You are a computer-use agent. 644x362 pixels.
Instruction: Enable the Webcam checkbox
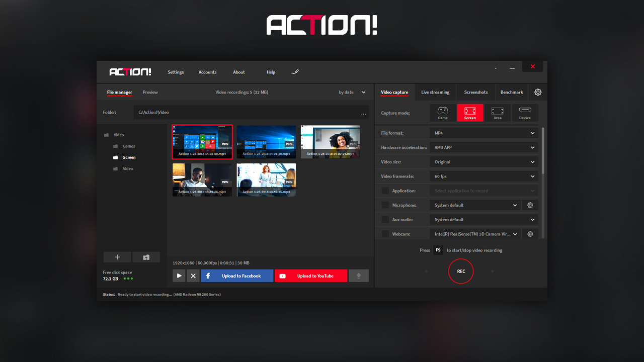pyautogui.click(x=385, y=234)
